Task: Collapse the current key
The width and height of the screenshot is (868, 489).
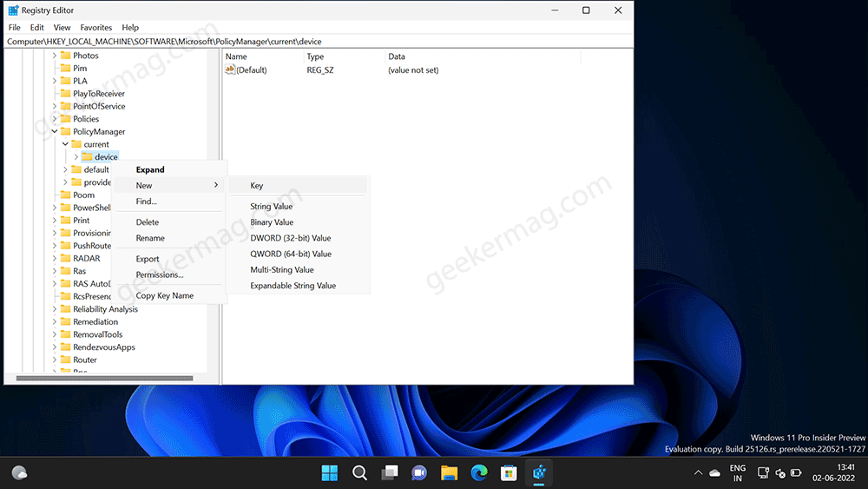Action: coord(65,144)
